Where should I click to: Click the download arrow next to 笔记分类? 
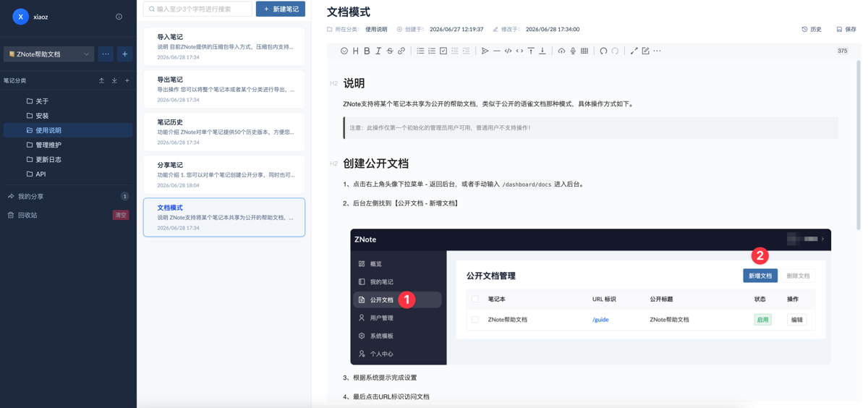click(x=114, y=80)
